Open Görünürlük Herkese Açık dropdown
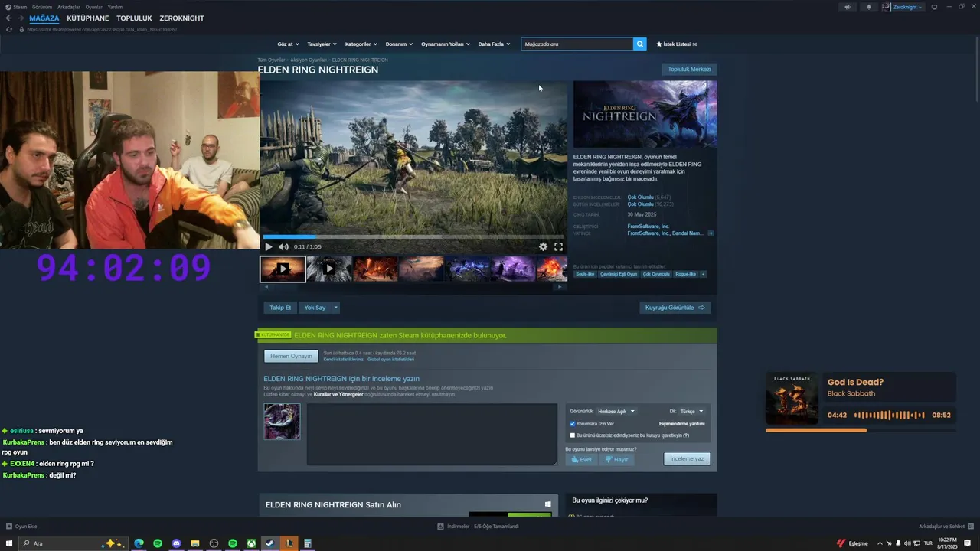 pos(616,411)
